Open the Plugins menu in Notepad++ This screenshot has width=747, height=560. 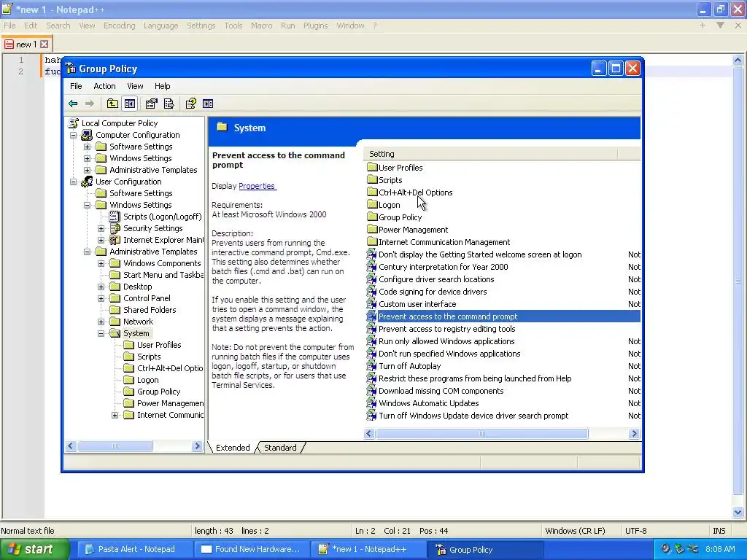click(x=315, y=26)
